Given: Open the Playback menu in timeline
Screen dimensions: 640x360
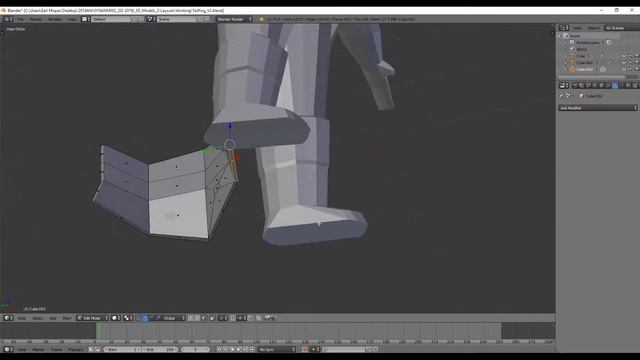Looking at the screenshot, I should [x=76, y=349].
